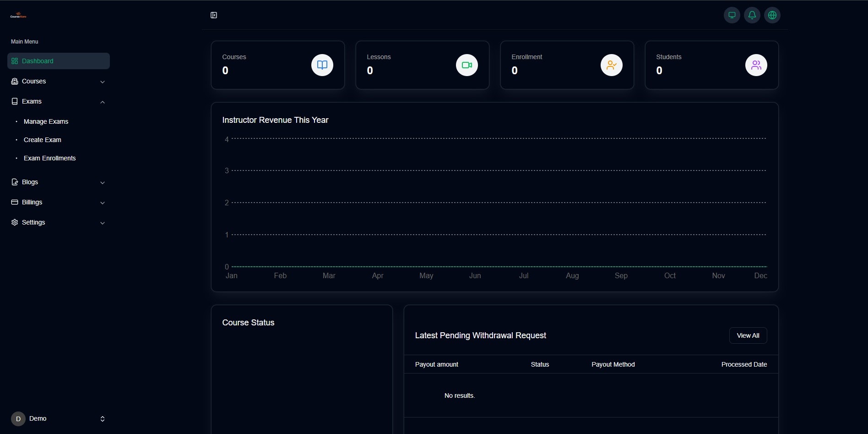868x434 pixels.
Task: Click the Processed Date column header
Action: point(744,364)
